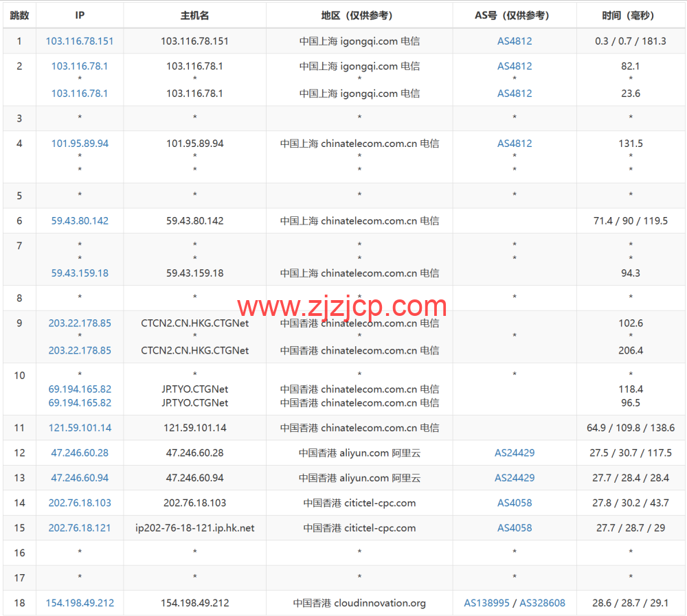Click the 时间（毫秒）column header
The image size is (687, 616).
pos(630,15)
